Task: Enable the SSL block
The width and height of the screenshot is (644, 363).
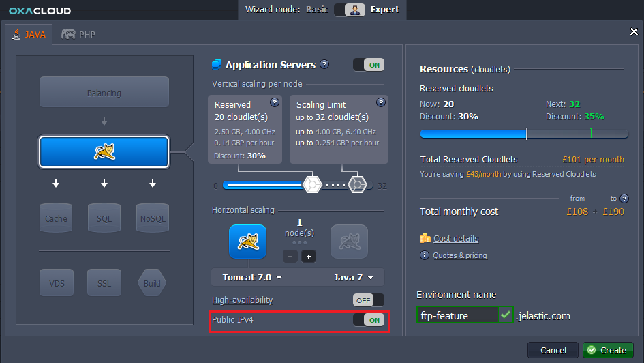Action: coord(104,283)
